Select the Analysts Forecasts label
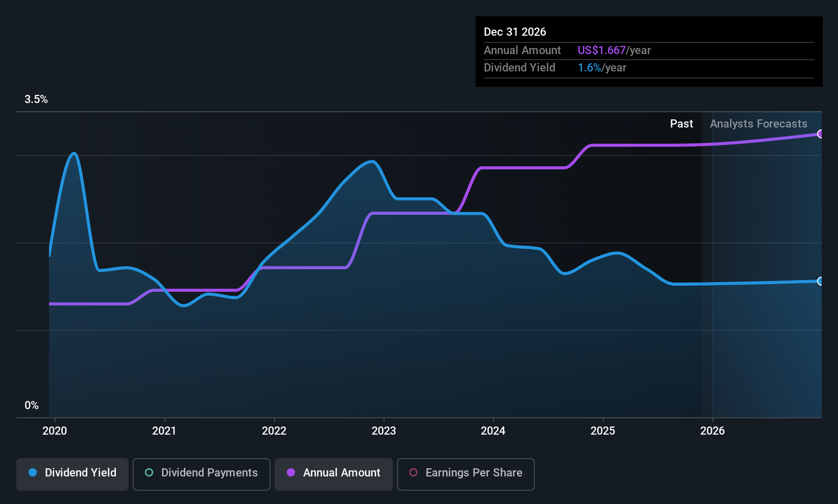The width and height of the screenshot is (838, 504). (x=758, y=124)
